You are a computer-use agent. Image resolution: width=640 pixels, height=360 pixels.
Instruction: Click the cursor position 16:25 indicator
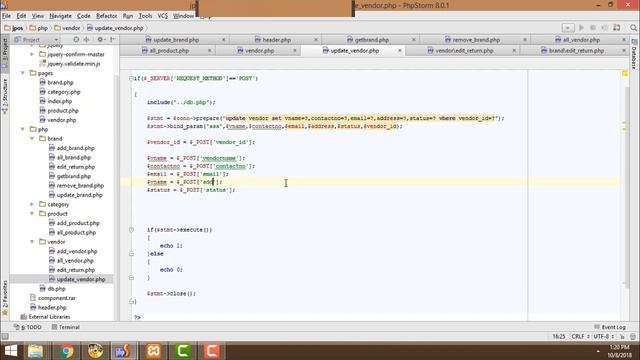pyautogui.click(x=559, y=336)
